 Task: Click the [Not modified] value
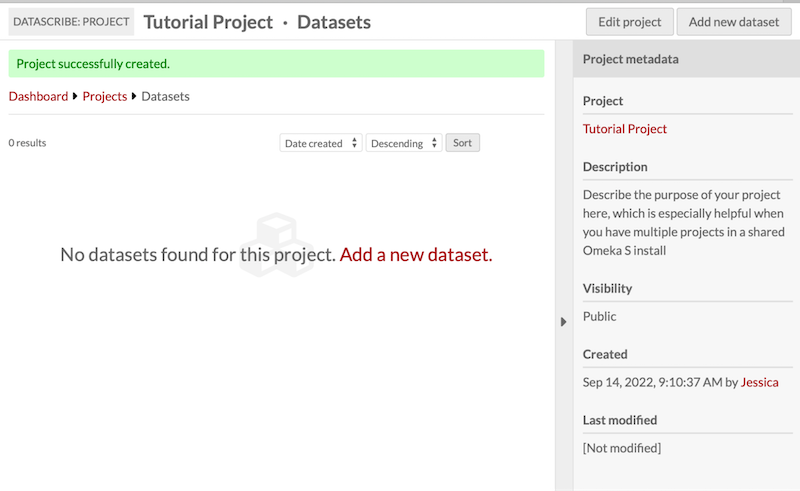coord(622,448)
